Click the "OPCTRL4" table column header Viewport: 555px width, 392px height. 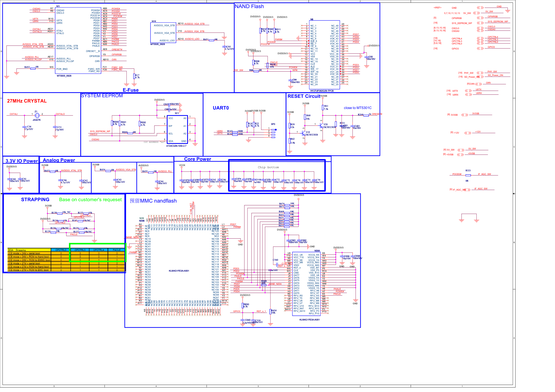tap(98, 250)
